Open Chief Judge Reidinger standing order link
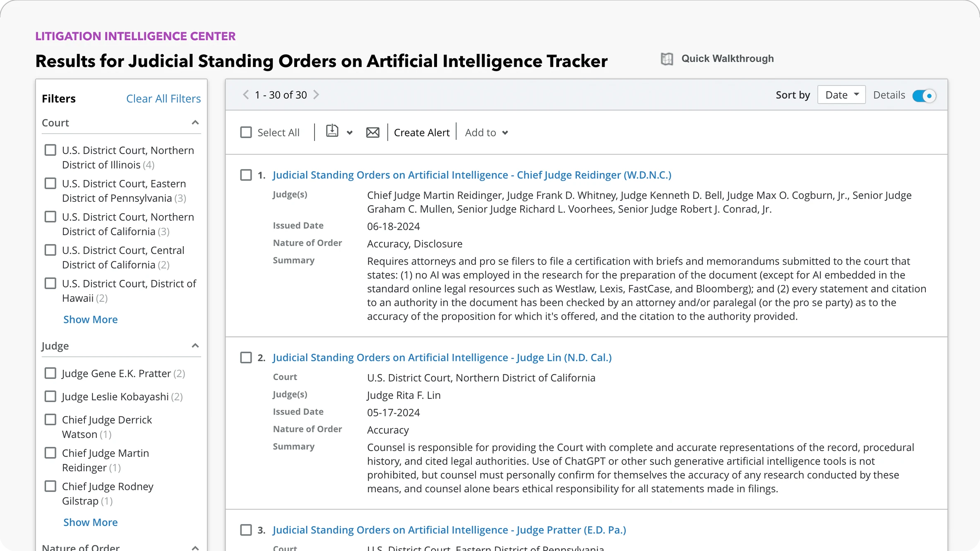This screenshot has height=551, width=980. click(x=471, y=175)
